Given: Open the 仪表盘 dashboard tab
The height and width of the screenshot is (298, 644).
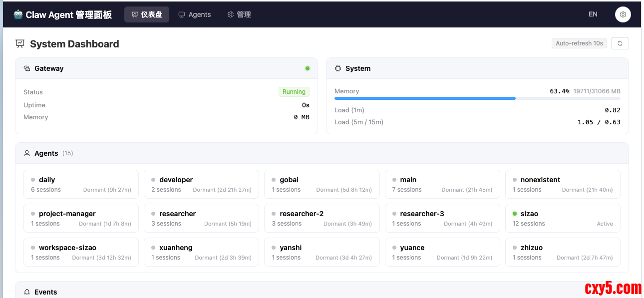Looking at the screenshot, I should [146, 14].
